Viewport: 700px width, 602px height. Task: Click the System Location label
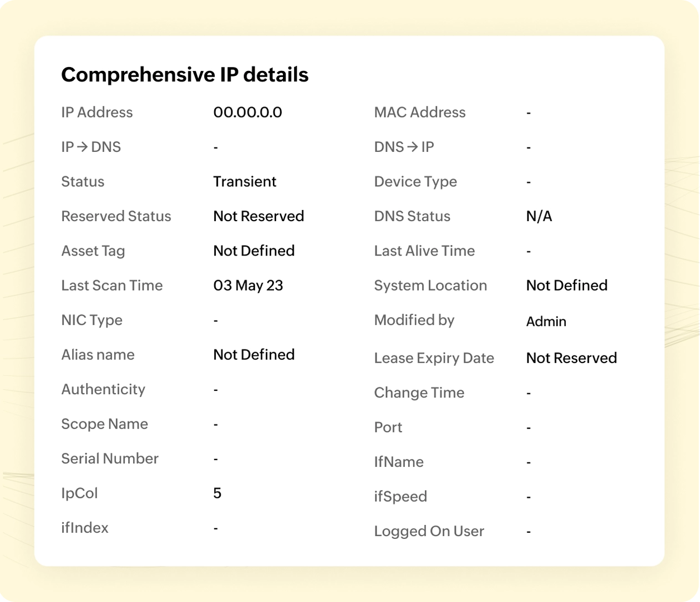(430, 285)
